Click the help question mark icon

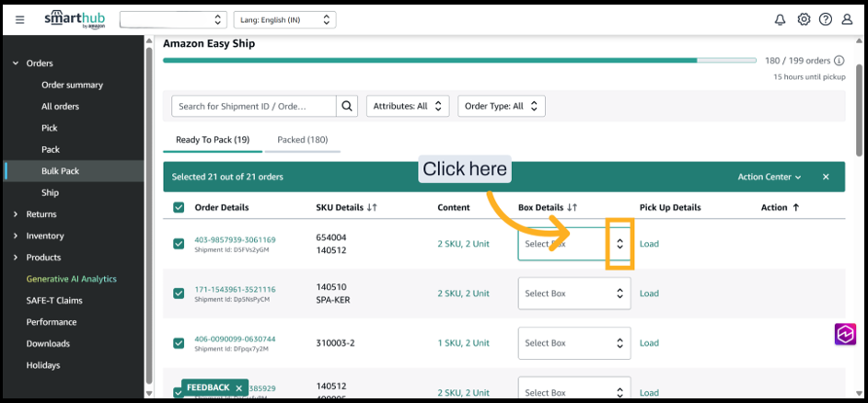826,19
